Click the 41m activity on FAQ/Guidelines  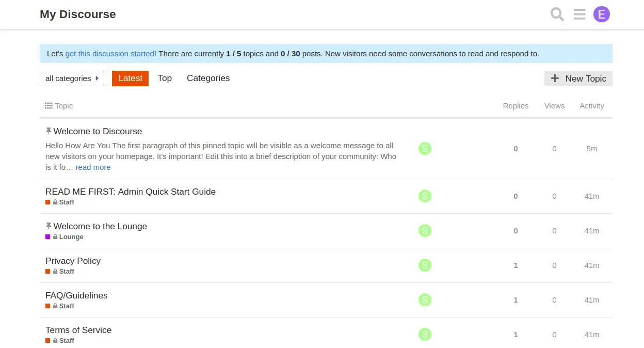592,300
